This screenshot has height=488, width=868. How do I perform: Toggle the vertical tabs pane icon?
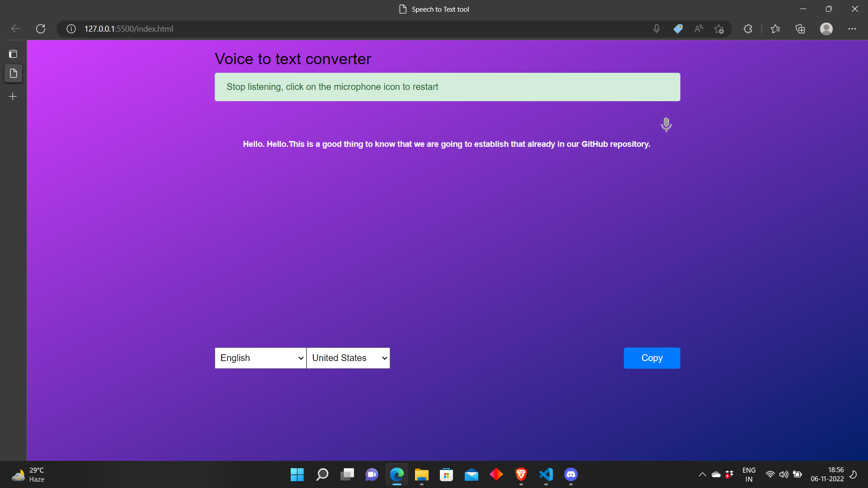pos(13,54)
